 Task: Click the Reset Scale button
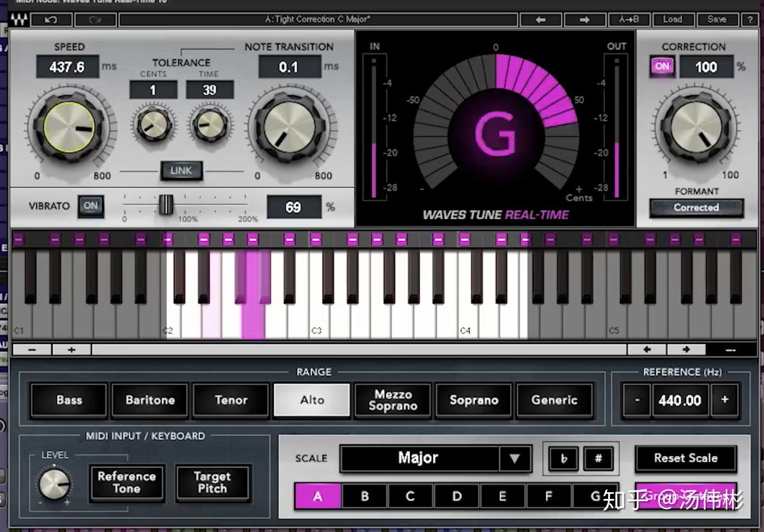point(686,459)
